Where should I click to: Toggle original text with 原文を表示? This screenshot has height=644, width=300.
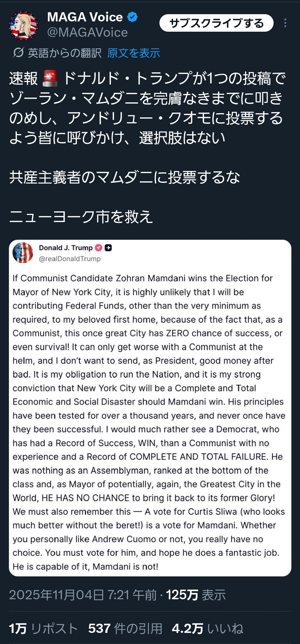(134, 53)
